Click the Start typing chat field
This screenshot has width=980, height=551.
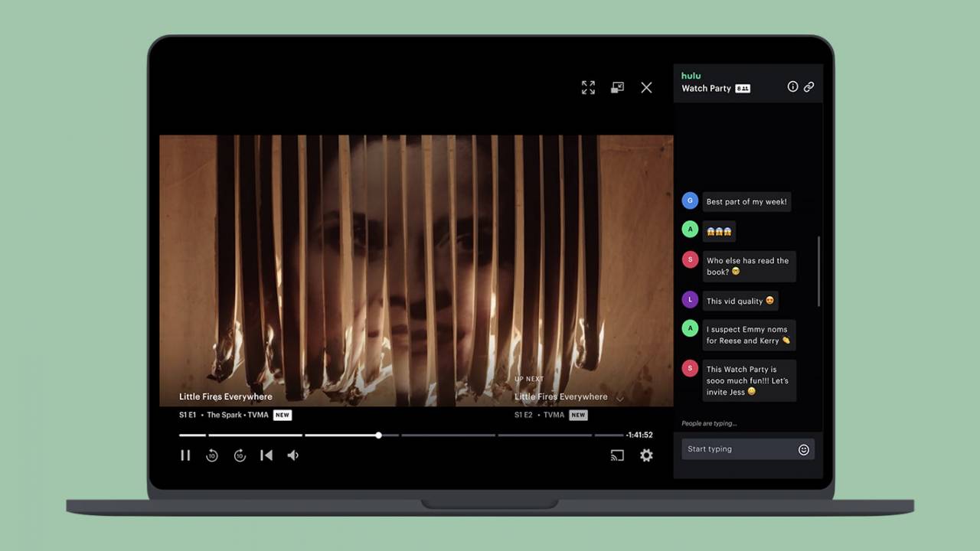coord(739,449)
